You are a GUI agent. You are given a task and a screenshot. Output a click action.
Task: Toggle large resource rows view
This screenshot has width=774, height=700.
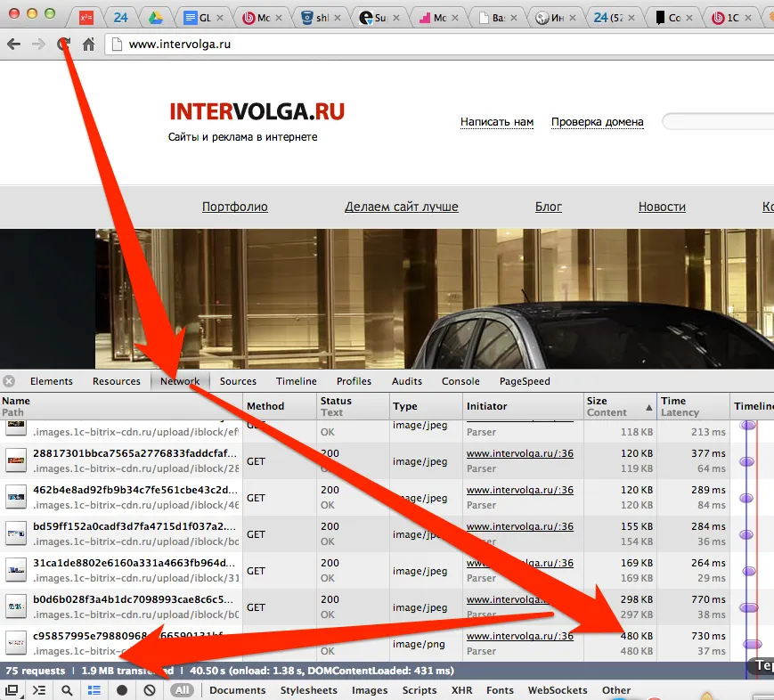[94, 690]
